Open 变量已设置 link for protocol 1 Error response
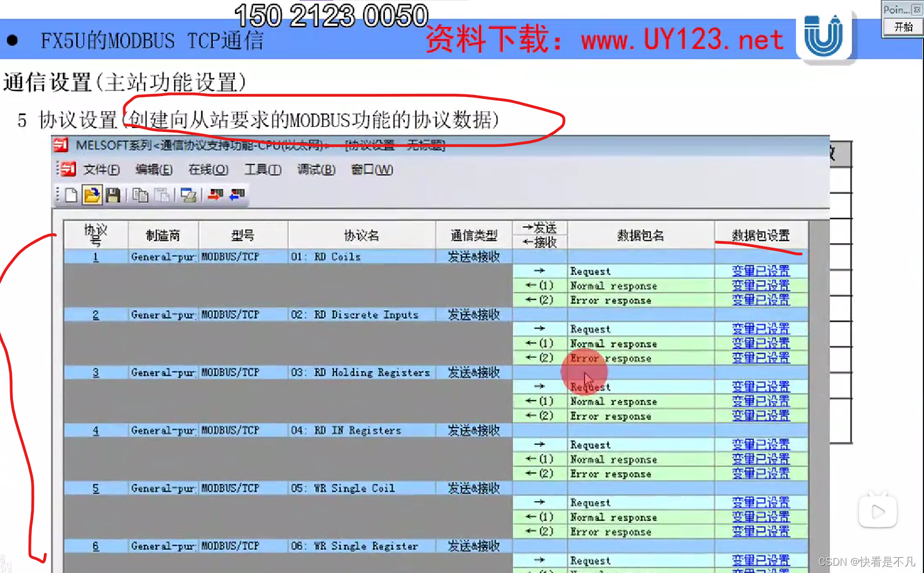Viewport: 924px width, 573px height. (761, 300)
